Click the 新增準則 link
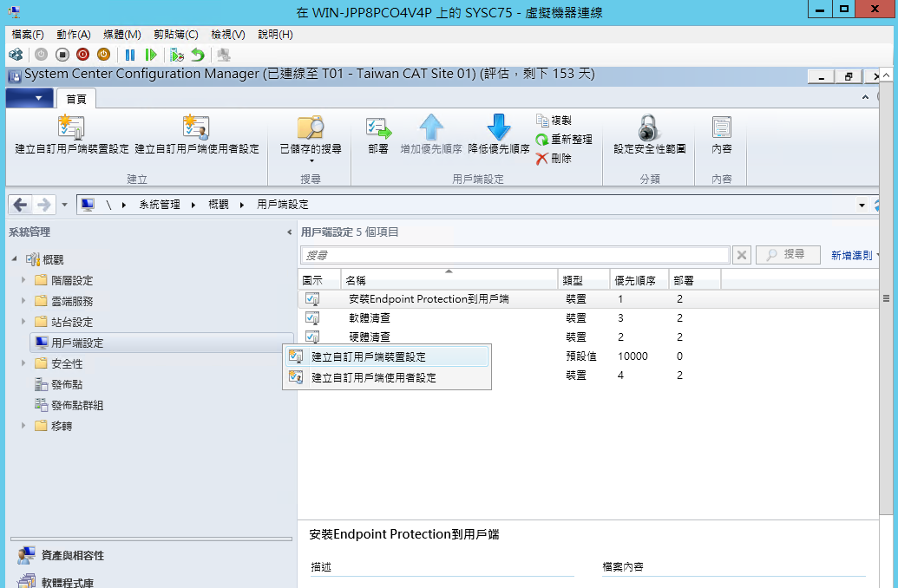 (852, 255)
